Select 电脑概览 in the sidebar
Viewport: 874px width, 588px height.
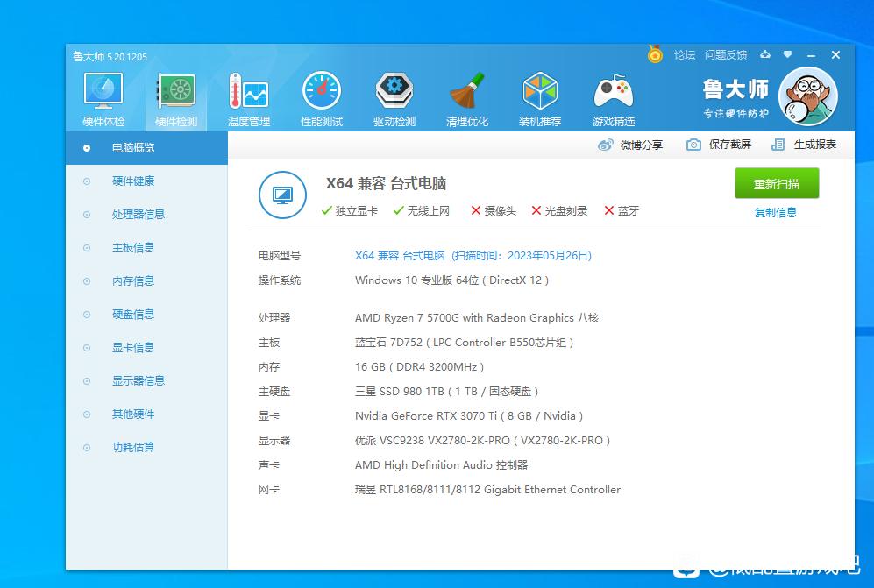pos(146,148)
